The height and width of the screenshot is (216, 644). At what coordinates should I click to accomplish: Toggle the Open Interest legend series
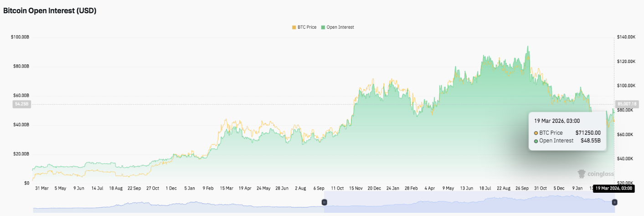pos(337,27)
